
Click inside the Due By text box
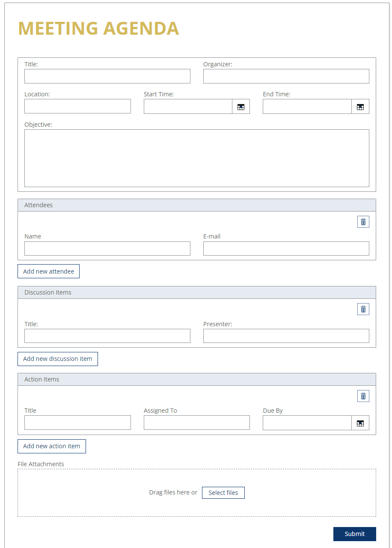[x=307, y=423]
